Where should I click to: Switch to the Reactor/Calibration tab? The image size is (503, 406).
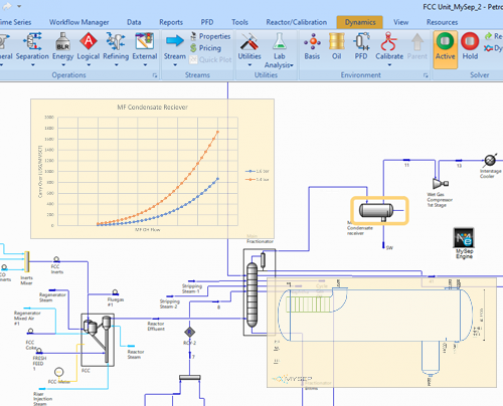tap(296, 22)
